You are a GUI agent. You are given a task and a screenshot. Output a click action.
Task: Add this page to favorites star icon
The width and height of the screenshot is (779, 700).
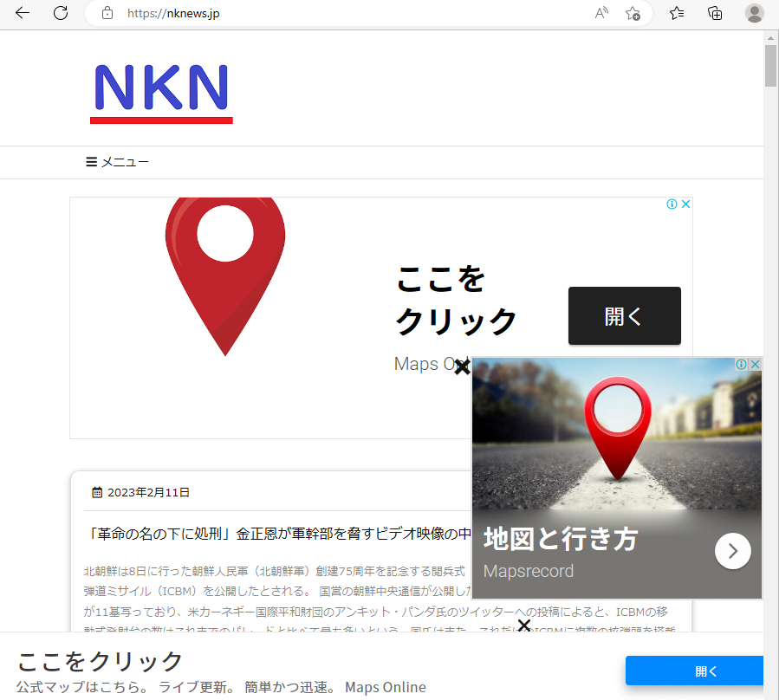click(633, 13)
